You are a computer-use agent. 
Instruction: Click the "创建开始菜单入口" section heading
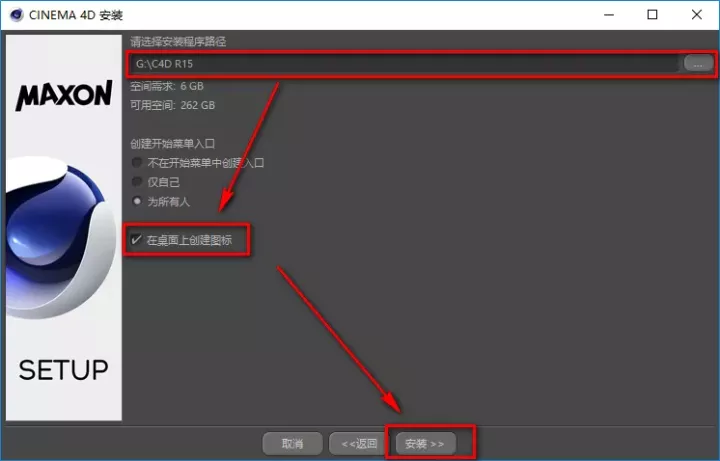point(174,143)
